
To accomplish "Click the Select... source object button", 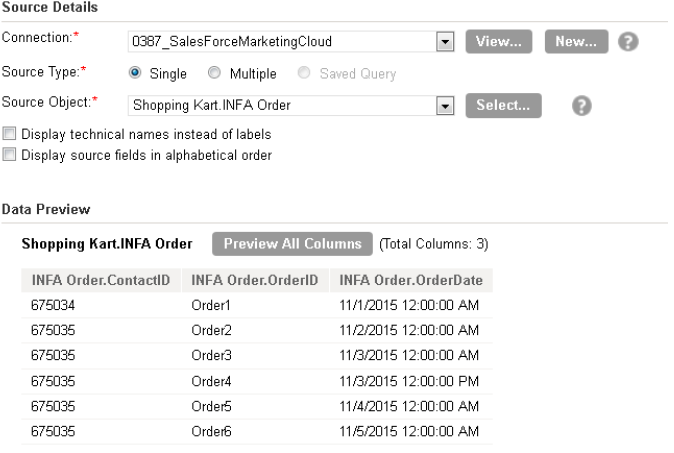I will (503, 105).
